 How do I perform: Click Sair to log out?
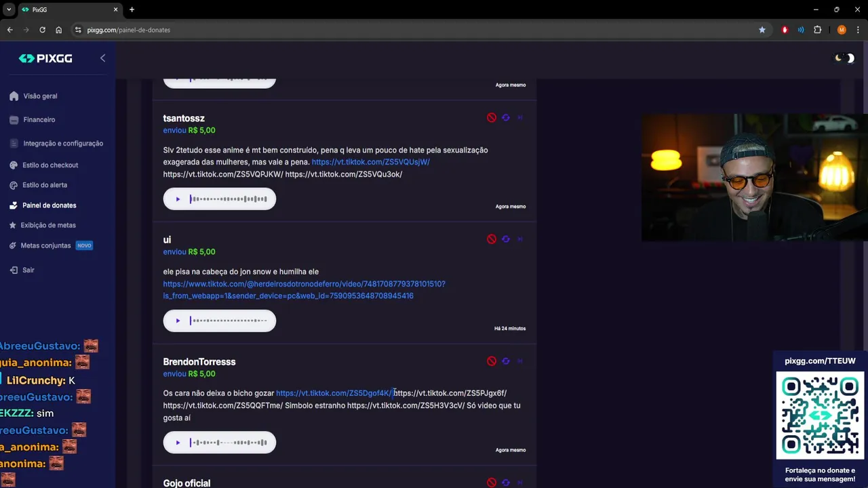pyautogui.click(x=28, y=270)
